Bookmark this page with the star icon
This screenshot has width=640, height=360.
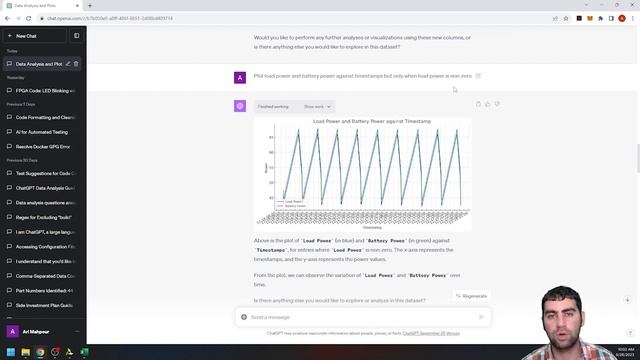point(566,18)
